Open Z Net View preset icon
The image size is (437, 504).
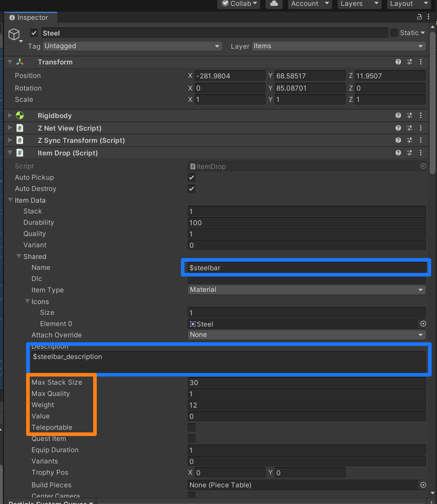[410, 128]
